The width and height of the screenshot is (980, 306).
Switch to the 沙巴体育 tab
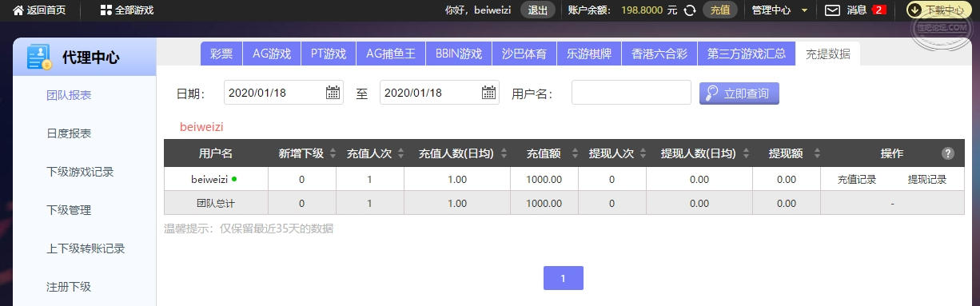524,54
